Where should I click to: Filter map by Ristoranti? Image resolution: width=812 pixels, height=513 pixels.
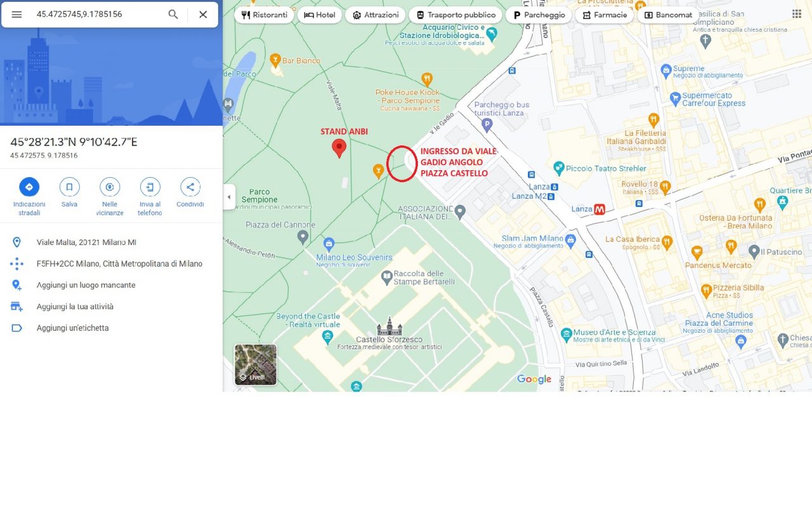[x=265, y=15]
